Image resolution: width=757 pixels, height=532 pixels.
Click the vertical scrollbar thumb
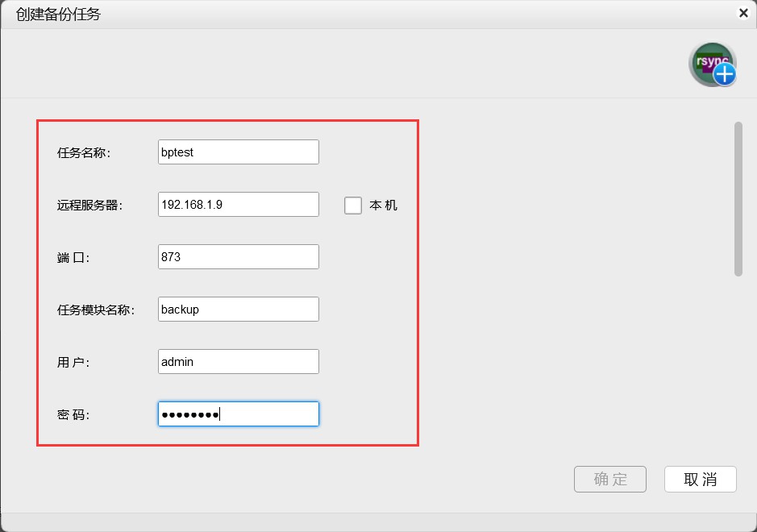738,198
